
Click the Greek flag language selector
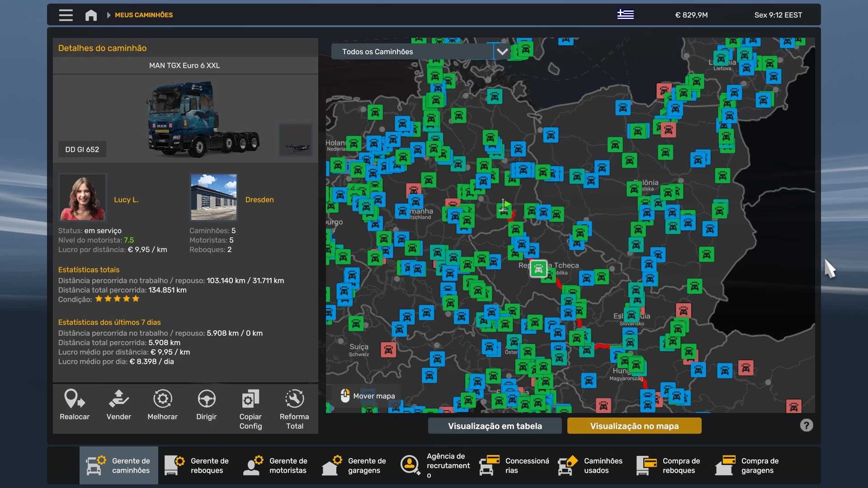click(625, 14)
